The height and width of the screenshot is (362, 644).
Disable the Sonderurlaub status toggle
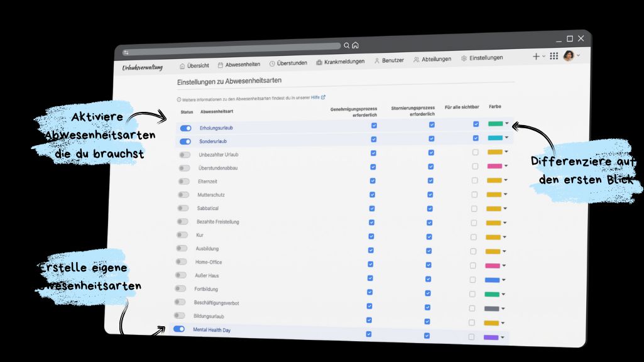[x=185, y=141]
